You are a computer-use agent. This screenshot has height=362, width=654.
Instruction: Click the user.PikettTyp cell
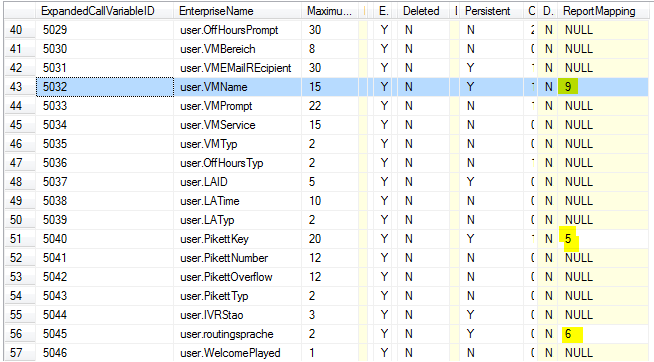click(237, 296)
